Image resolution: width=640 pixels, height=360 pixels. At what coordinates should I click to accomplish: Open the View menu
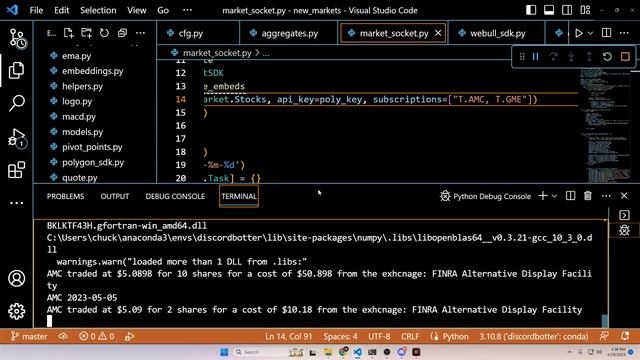click(136, 10)
